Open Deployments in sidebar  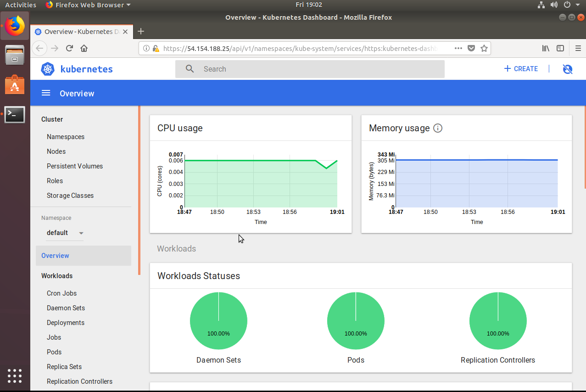click(66, 323)
